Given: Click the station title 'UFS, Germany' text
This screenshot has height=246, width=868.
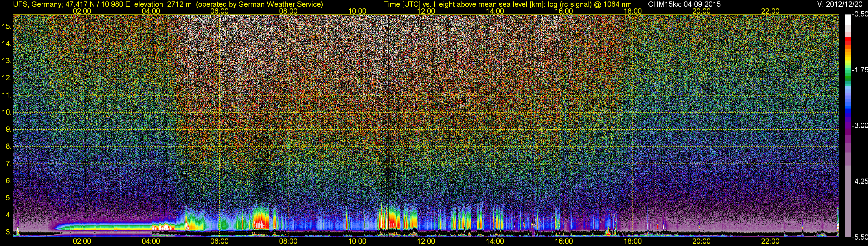Looking at the screenshot, I should point(37,4).
